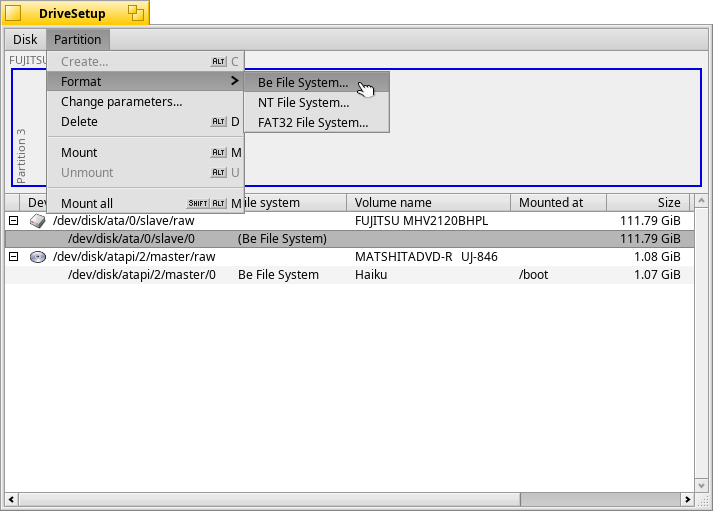The height and width of the screenshot is (511, 713).
Task: Click Mount all menu entry
Action: [x=87, y=203]
